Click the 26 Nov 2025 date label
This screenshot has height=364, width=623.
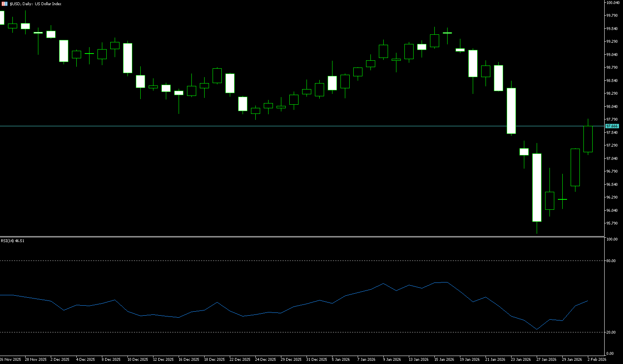click(x=10, y=359)
